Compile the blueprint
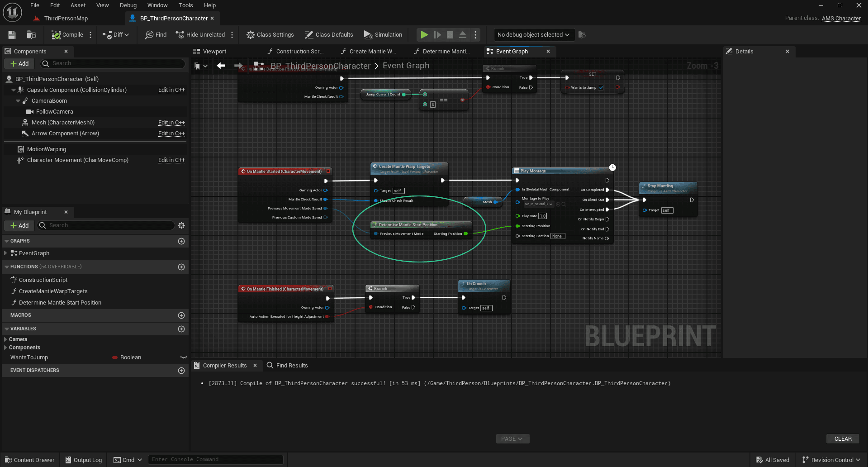The image size is (868, 467). click(67, 35)
